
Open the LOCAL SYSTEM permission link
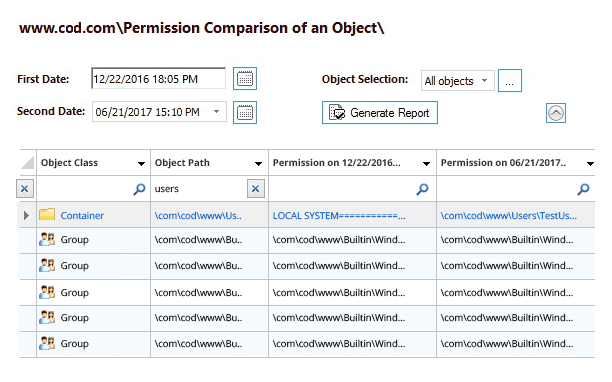tap(339, 216)
